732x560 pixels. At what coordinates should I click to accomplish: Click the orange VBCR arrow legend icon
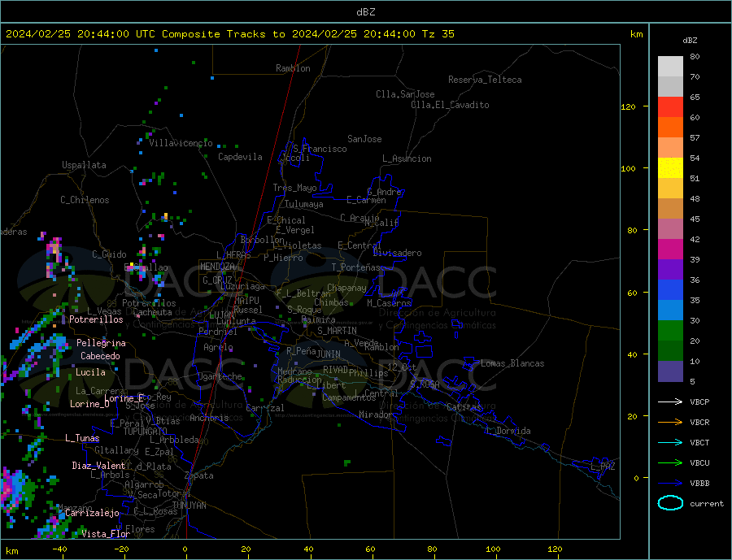(x=670, y=422)
